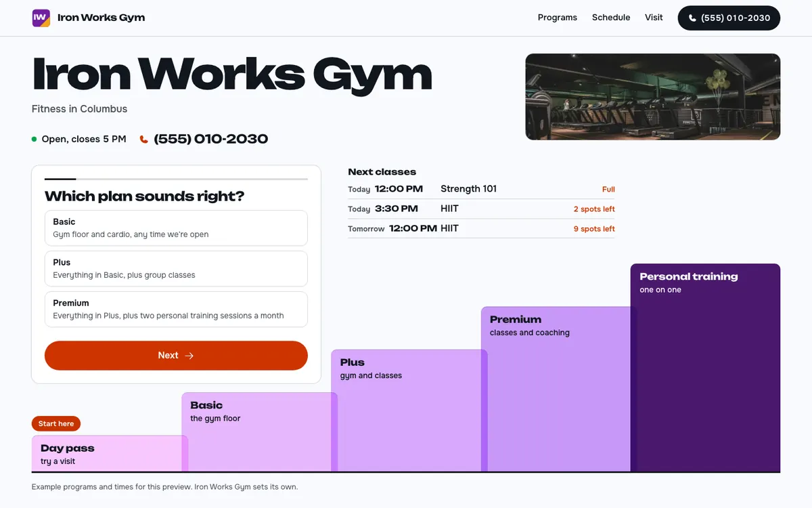Select Tomorrow 12:00 PM HIIT class
The image size is (812, 508).
point(481,228)
